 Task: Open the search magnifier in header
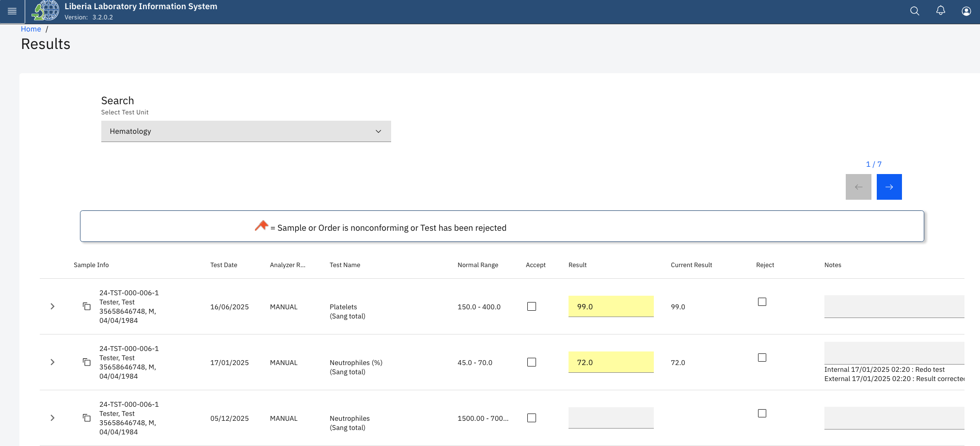[x=915, y=11]
